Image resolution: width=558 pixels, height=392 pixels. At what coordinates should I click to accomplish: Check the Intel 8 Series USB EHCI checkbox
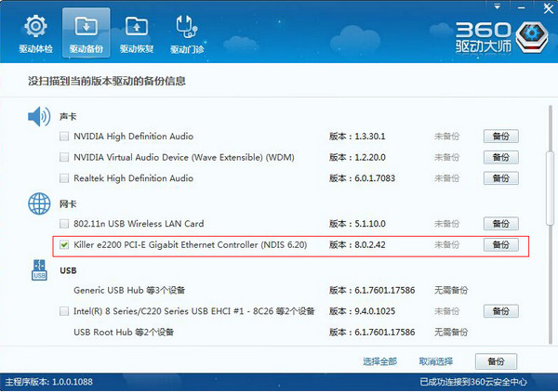pyautogui.click(x=64, y=311)
